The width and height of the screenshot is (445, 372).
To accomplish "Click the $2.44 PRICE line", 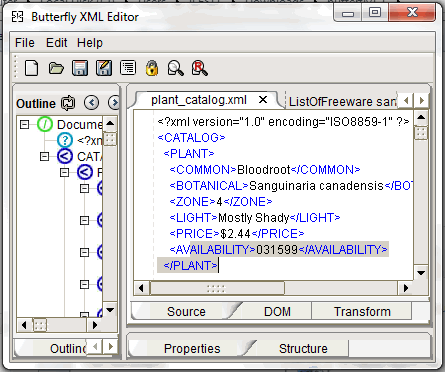I will click(x=237, y=233).
